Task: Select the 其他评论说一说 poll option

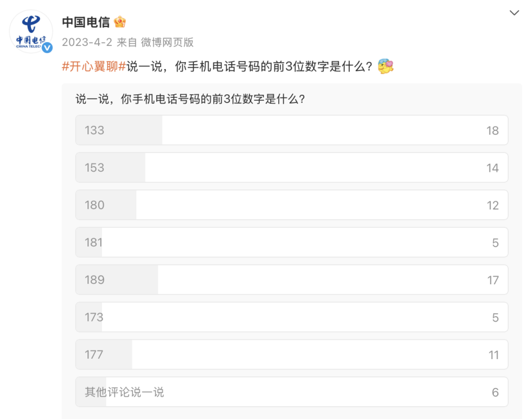Action: (x=291, y=392)
